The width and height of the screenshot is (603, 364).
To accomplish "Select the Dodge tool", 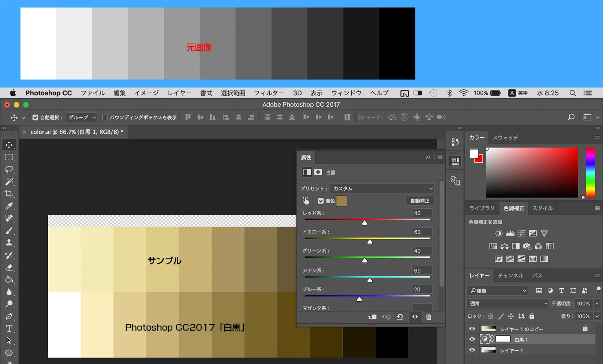I will tap(9, 304).
